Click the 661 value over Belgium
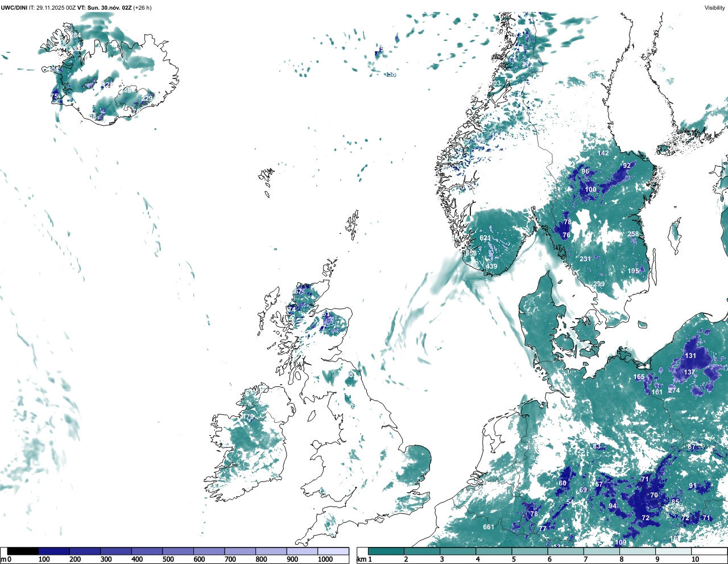The width and height of the screenshot is (728, 564). pos(489,527)
